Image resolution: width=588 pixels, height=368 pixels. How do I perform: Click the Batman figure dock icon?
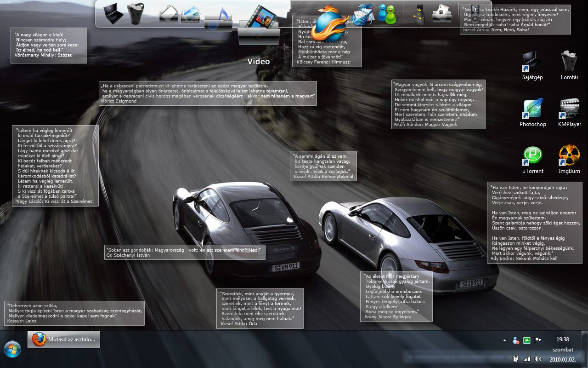pos(419,14)
